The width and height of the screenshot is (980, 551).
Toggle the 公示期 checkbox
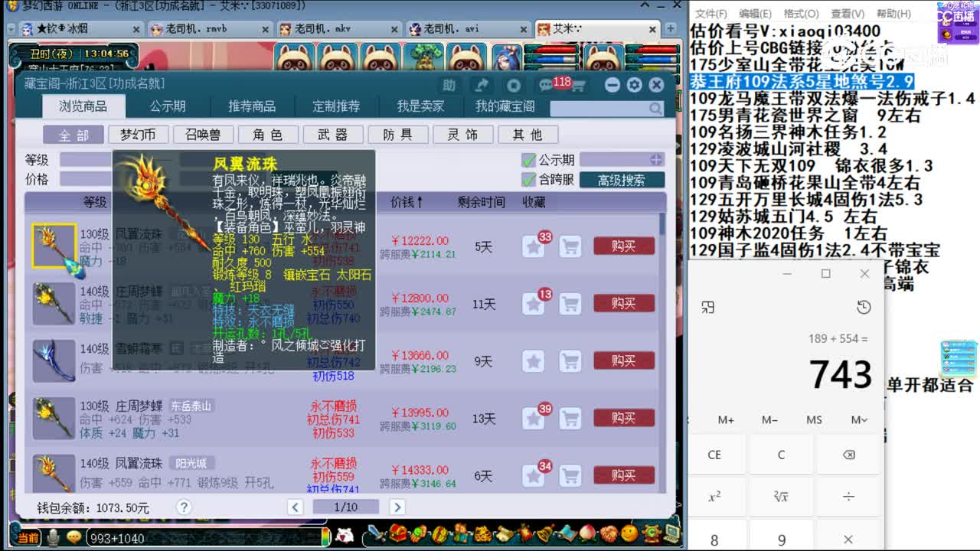[528, 160]
